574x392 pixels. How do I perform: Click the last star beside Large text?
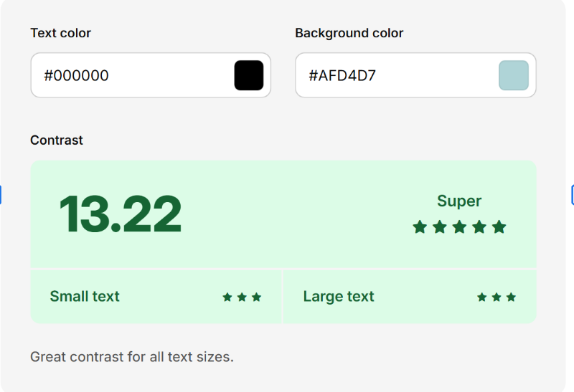pyautogui.click(x=511, y=297)
